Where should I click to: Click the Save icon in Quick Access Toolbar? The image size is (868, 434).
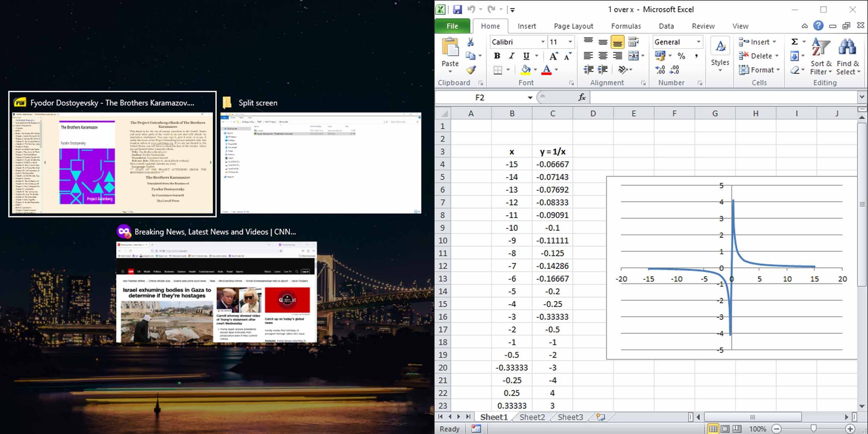point(458,9)
